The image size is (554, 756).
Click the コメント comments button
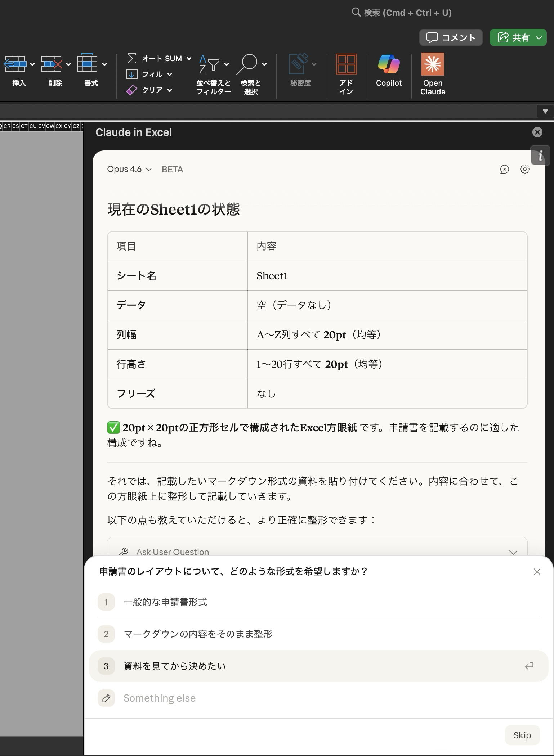451,37
